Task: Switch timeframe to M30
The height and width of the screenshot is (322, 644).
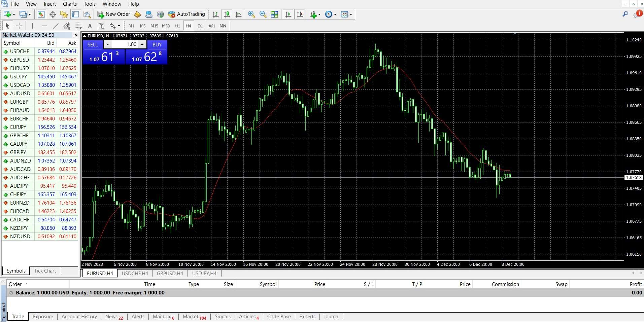Action: 166,26
